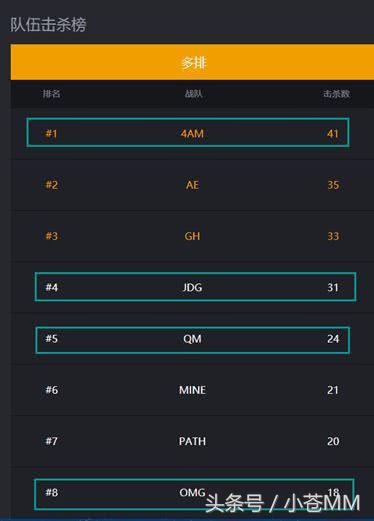Select the OMG team name
Screen dimensions: 374x521
coord(192,492)
